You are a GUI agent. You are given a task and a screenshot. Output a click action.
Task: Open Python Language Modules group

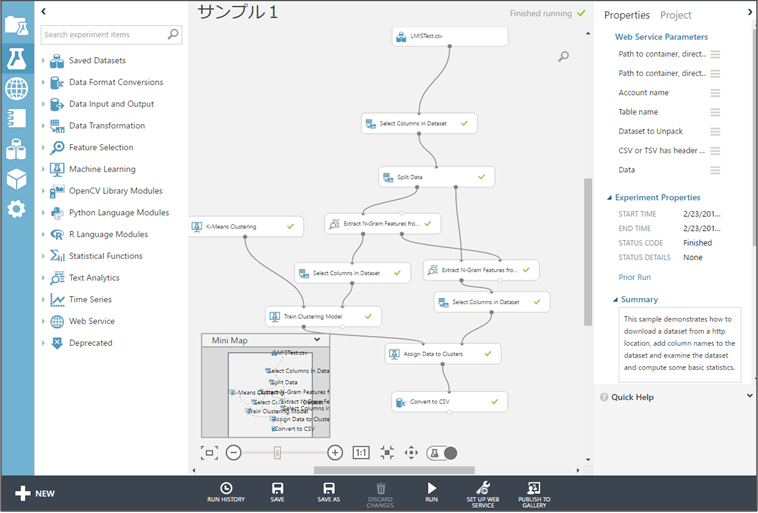coord(119,213)
